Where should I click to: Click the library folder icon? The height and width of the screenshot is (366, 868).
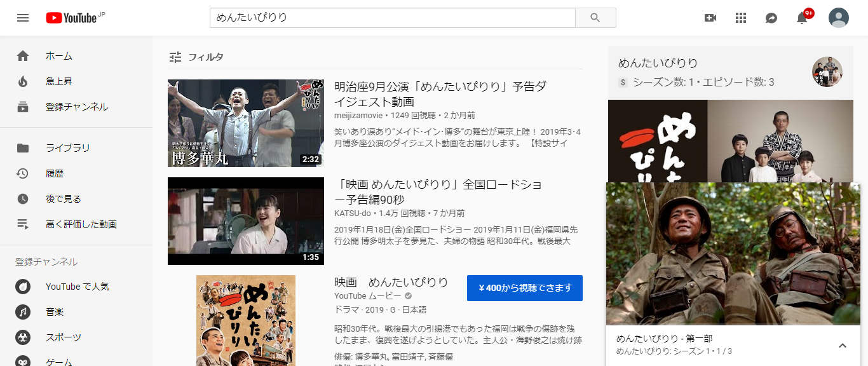coord(23,148)
